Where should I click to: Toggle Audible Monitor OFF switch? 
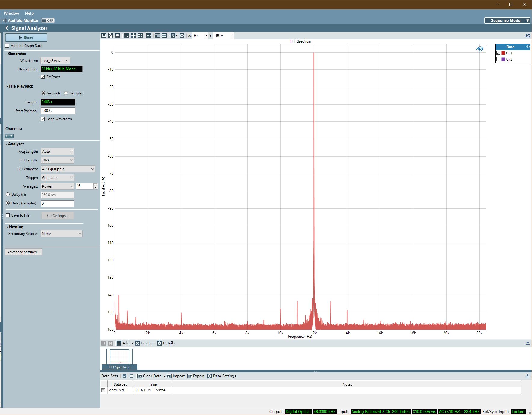[48, 20]
